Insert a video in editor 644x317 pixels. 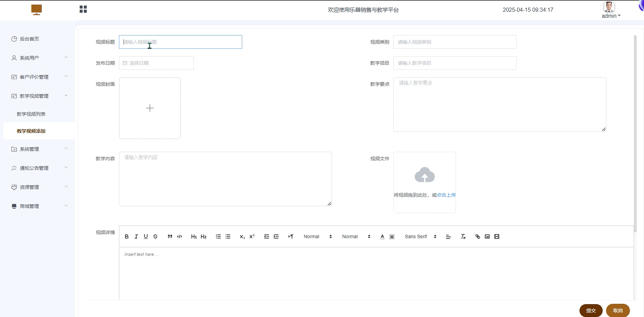[x=497, y=236]
